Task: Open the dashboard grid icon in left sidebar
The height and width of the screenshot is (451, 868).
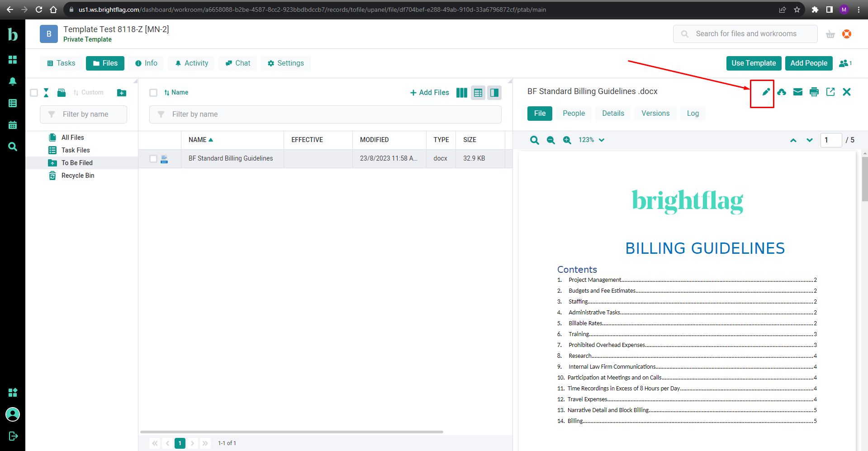Action: [13, 60]
